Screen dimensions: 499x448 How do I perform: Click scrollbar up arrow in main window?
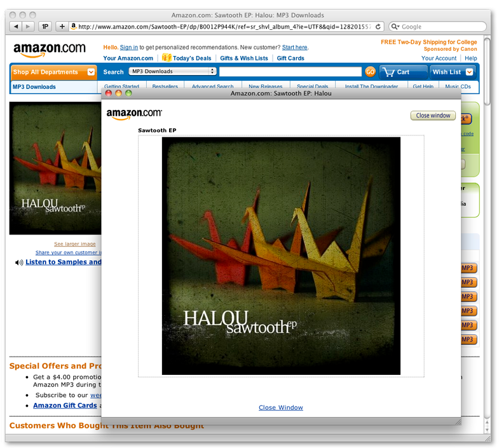coord(487,423)
